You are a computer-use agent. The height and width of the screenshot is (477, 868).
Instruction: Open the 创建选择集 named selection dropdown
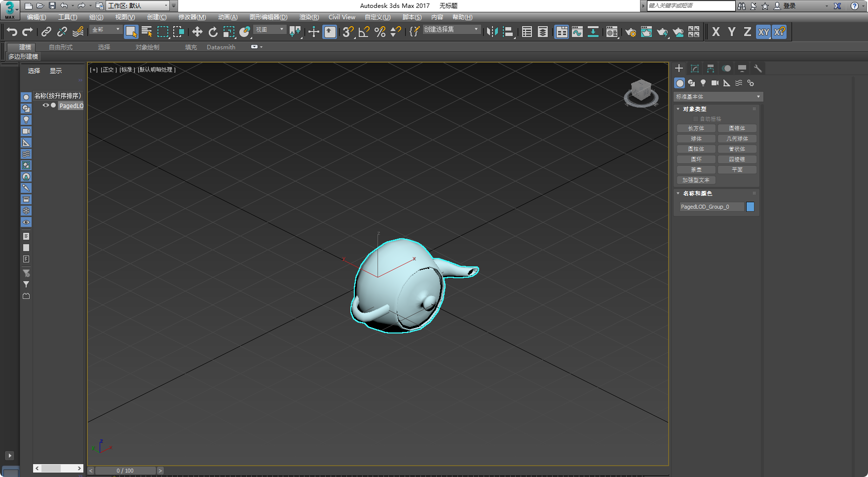tap(451, 30)
